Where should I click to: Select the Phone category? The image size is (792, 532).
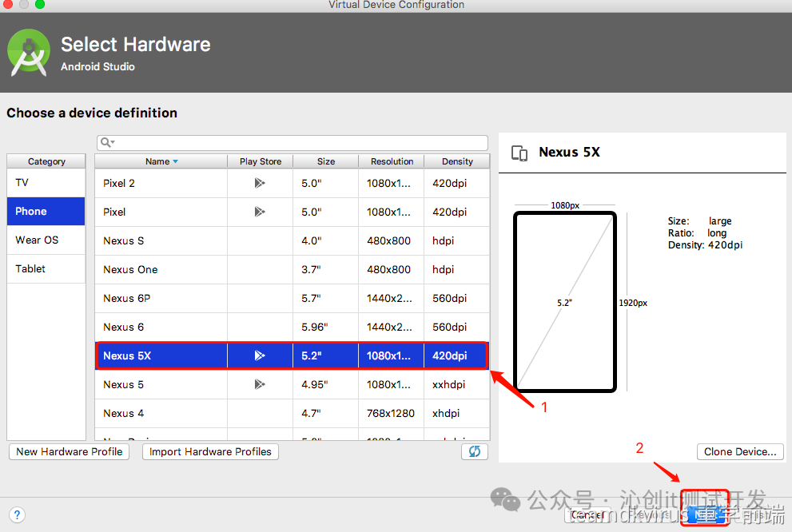click(x=46, y=212)
